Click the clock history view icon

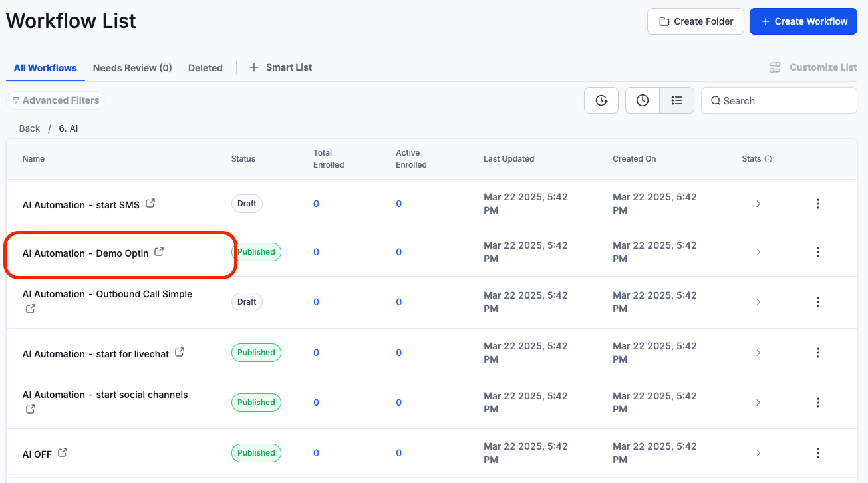tap(643, 100)
